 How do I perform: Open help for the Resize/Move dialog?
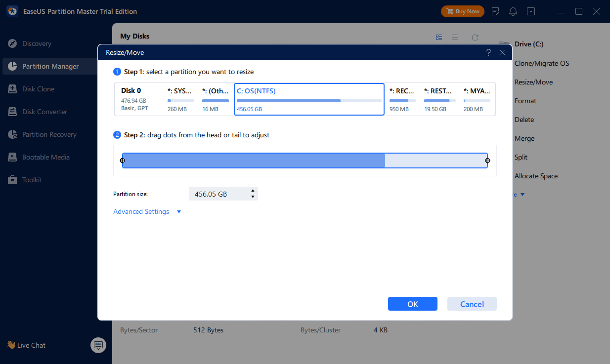(x=488, y=52)
